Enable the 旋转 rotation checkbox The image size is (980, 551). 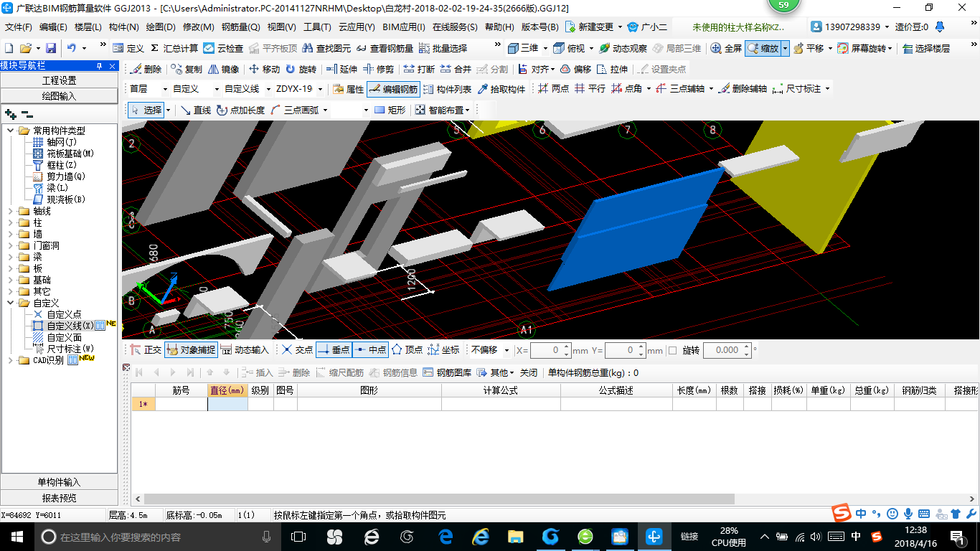[x=672, y=350]
